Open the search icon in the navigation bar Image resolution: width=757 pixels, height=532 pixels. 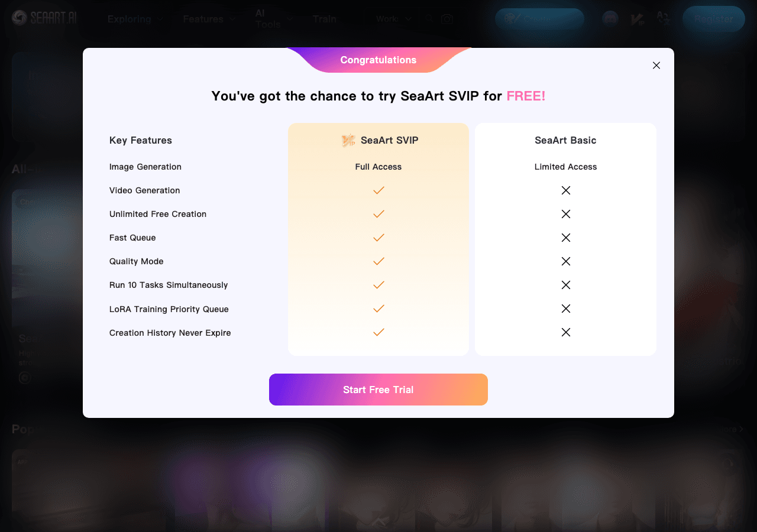pyautogui.click(x=429, y=19)
